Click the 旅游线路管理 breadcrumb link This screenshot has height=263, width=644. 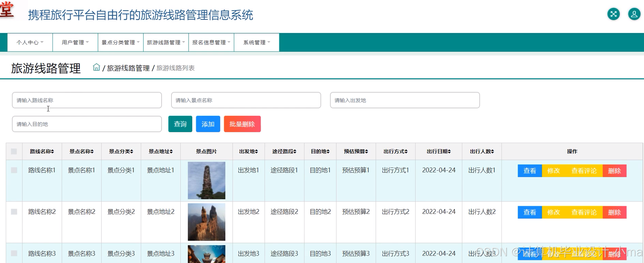[128, 68]
